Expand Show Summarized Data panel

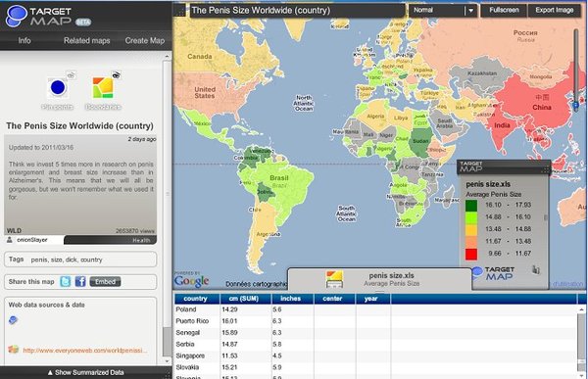(x=86, y=372)
